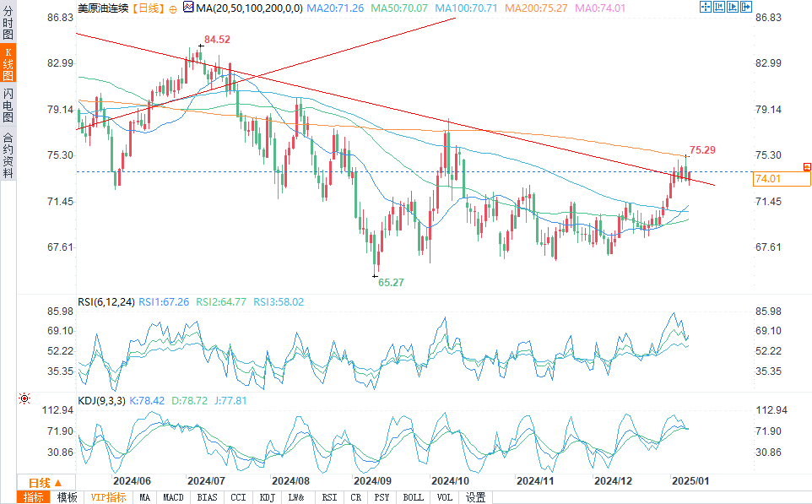
Task: Click the 【日线】 period label in title
Action: 148,8
